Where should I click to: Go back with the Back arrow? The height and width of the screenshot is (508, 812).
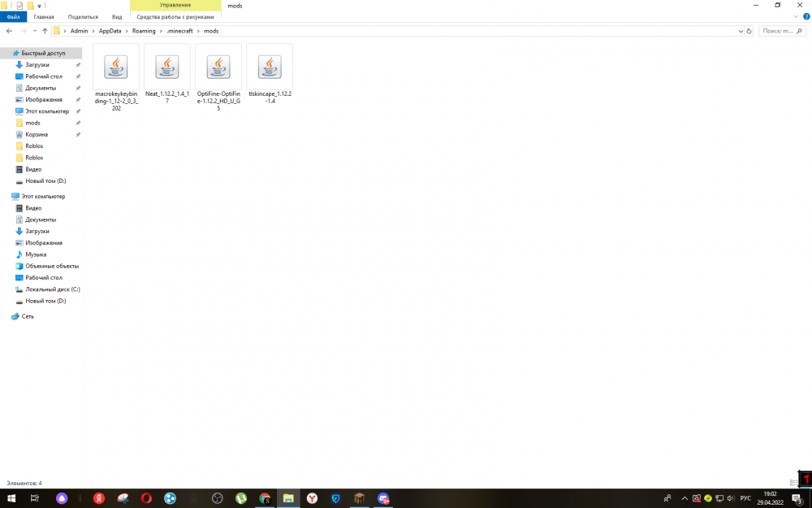pos(9,31)
